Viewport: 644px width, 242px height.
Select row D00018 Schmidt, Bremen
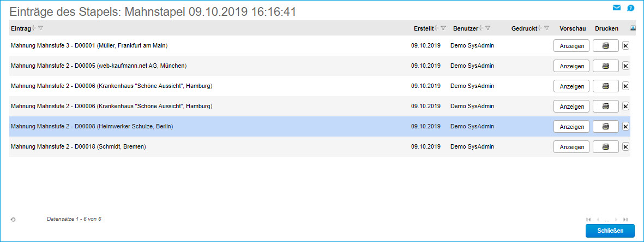[x=320, y=147]
